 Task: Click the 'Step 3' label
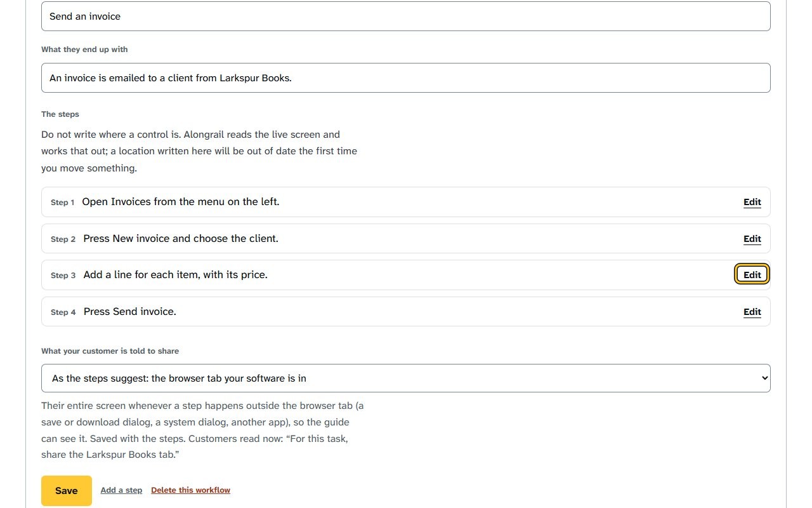point(63,276)
